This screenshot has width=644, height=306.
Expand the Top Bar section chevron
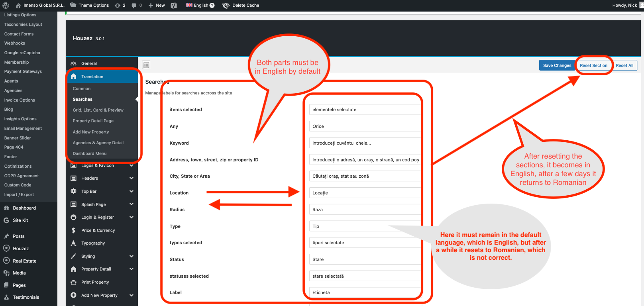click(x=132, y=191)
